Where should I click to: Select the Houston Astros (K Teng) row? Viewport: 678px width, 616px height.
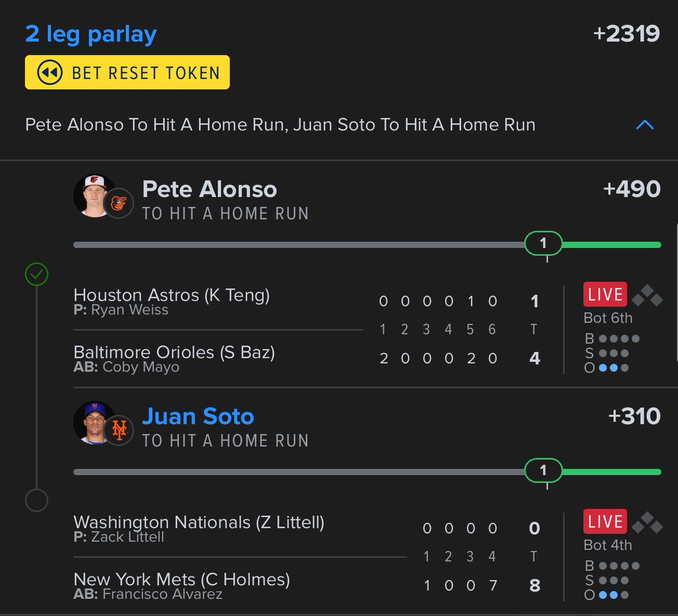coord(171,295)
